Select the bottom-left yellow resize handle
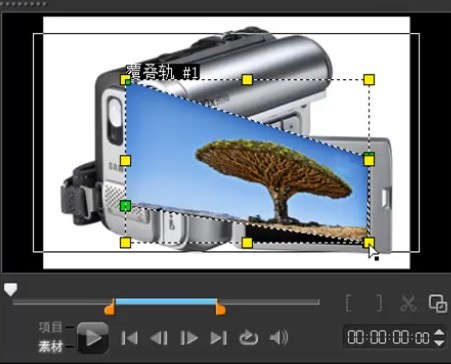Viewport: 451px width, 364px height. tap(125, 243)
